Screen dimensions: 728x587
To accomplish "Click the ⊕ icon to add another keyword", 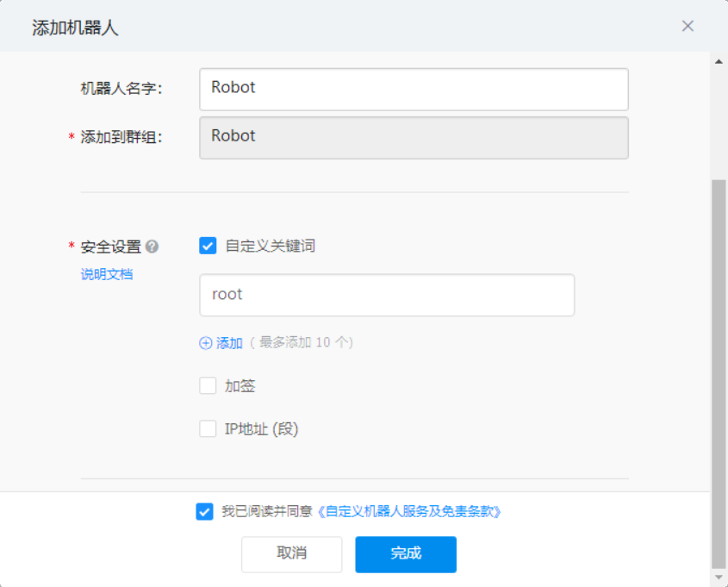I will 206,342.
